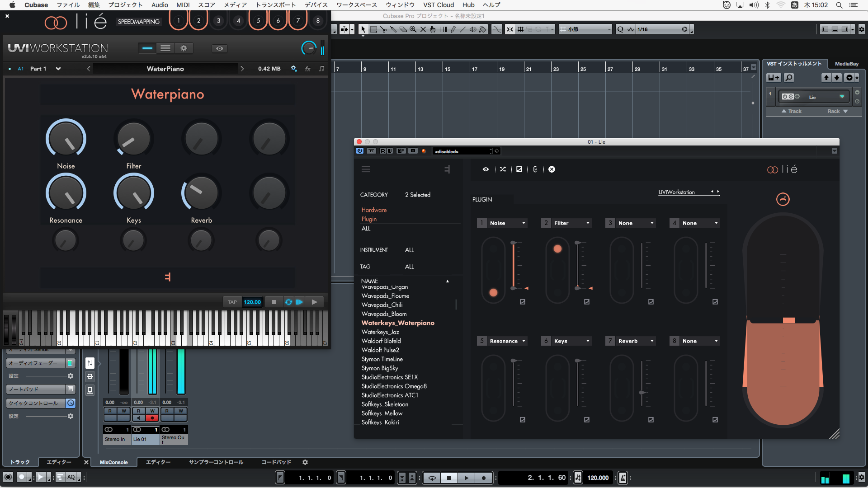Open slot 6 Keys parameter dropdown

tap(571, 341)
